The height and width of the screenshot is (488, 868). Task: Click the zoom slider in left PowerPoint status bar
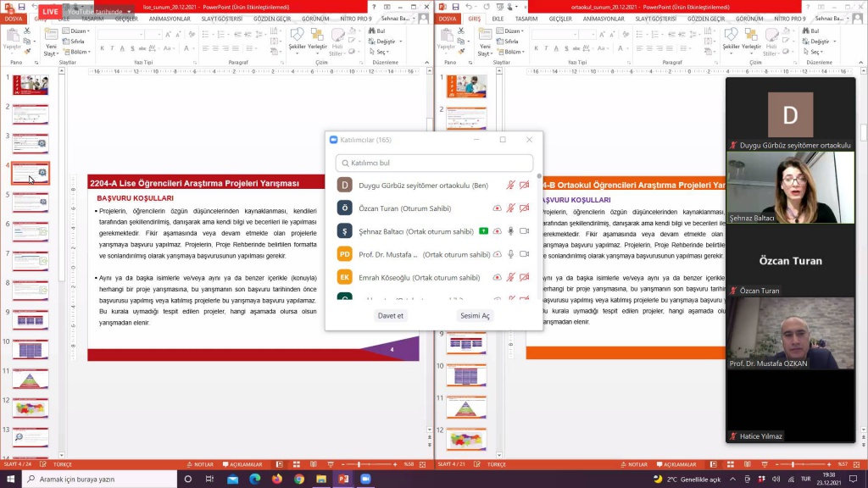click(x=369, y=464)
